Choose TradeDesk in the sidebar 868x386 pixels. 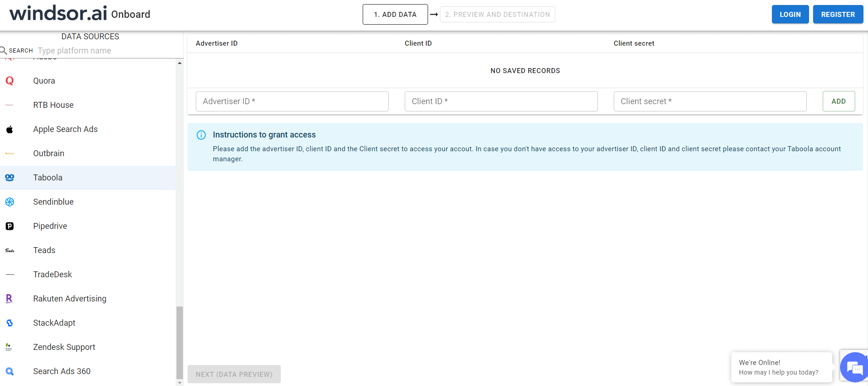(x=88, y=275)
